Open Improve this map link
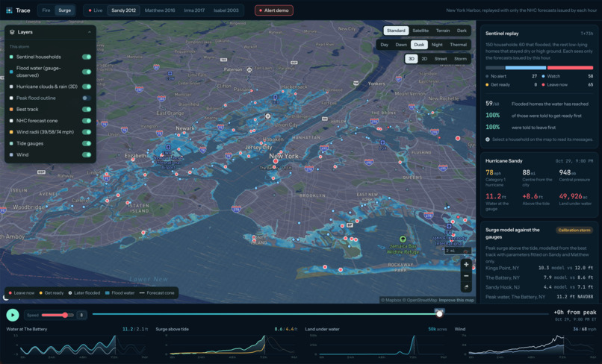 point(456,300)
